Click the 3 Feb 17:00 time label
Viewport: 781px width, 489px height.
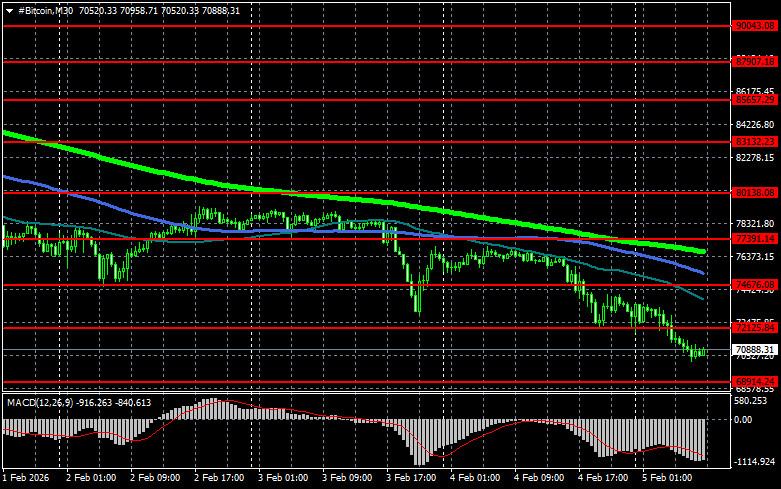(410, 479)
